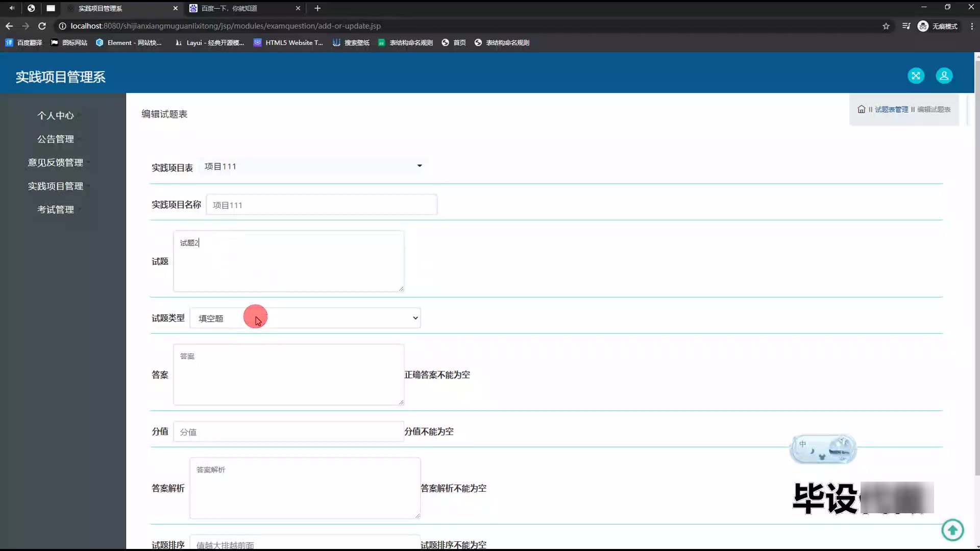Open the user profile icon in header
Image resolution: width=980 pixels, height=551 pixels.
pyautogui.click(x=944, y=76)
